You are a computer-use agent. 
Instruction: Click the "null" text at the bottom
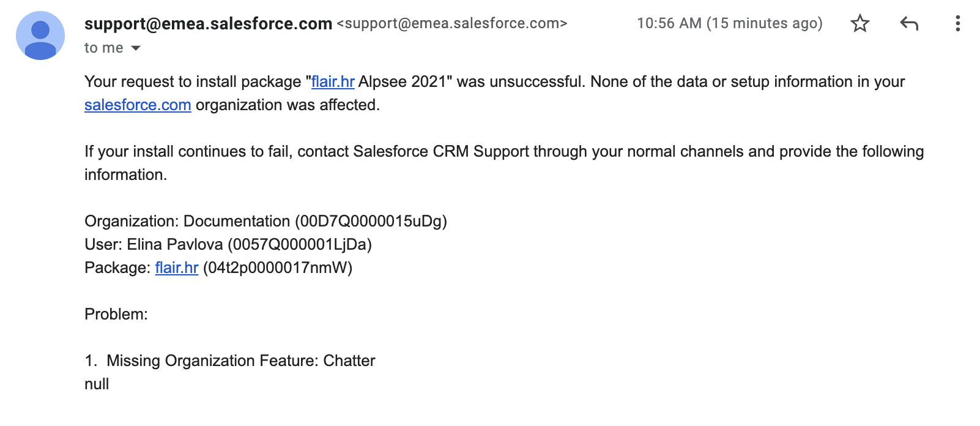pyautogui.click(x=97, y=384)
